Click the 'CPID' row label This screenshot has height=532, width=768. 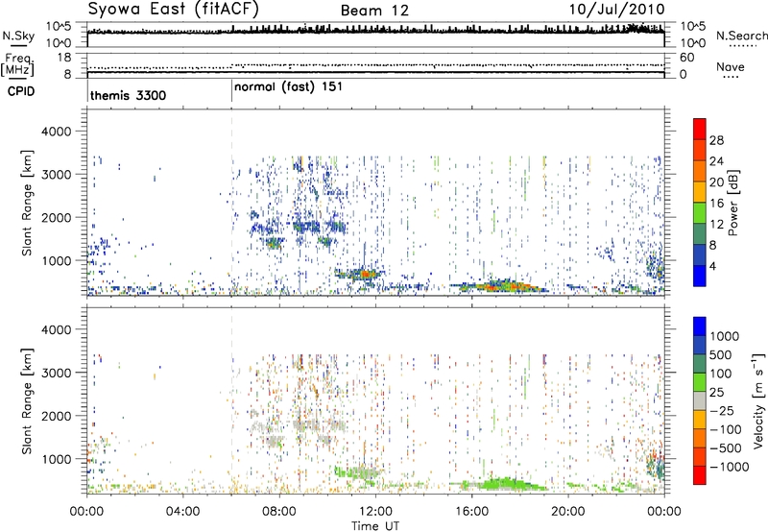(x=21, y=91)
